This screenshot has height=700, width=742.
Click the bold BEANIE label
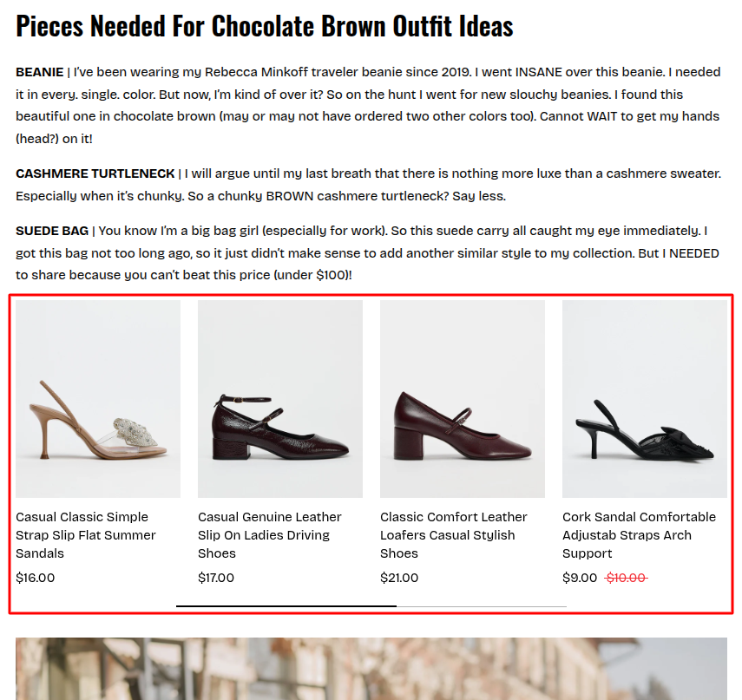pyautogui.click(x=39, y=72)
